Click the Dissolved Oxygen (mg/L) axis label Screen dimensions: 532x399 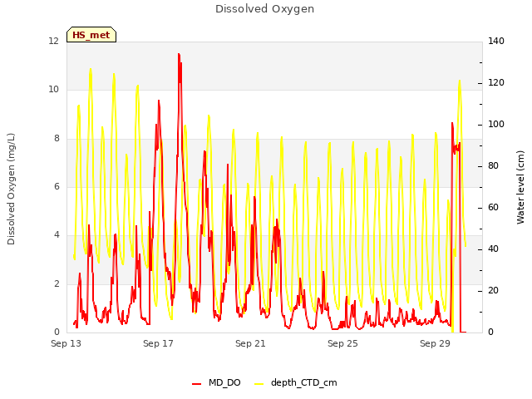(11, 189)
